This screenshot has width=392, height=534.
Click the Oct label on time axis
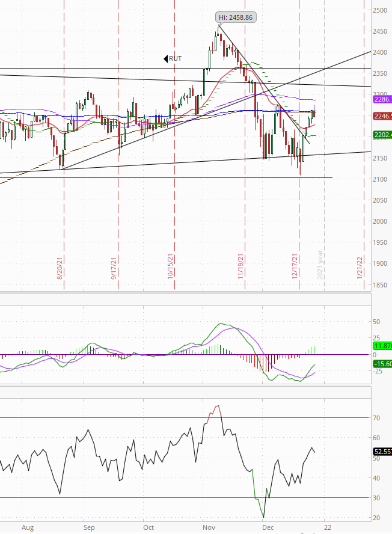[x=149, y=527]
